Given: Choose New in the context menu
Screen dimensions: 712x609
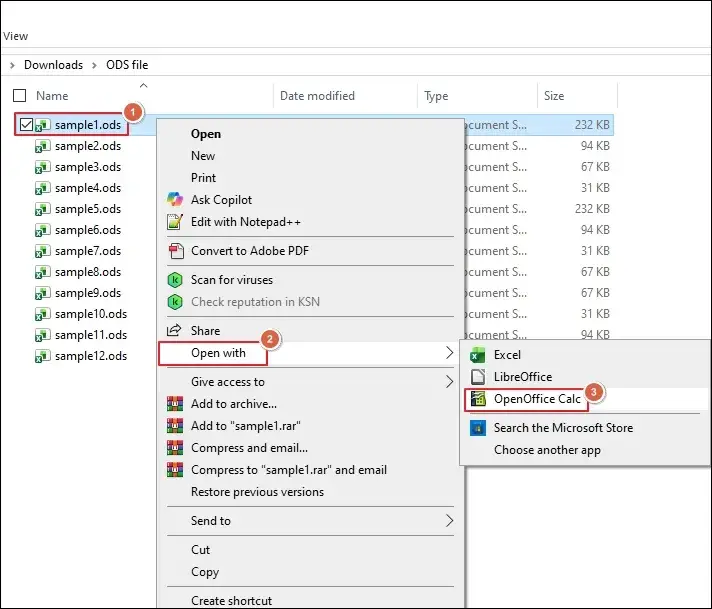Looking at the screenshot, I should (203, 156).
